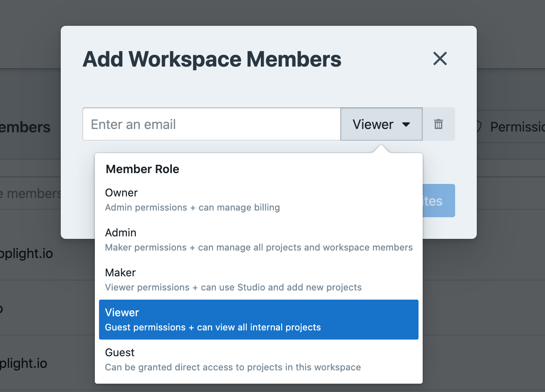The image size is (545, 392).
Task: Select the Admin role
Action: 121,233
